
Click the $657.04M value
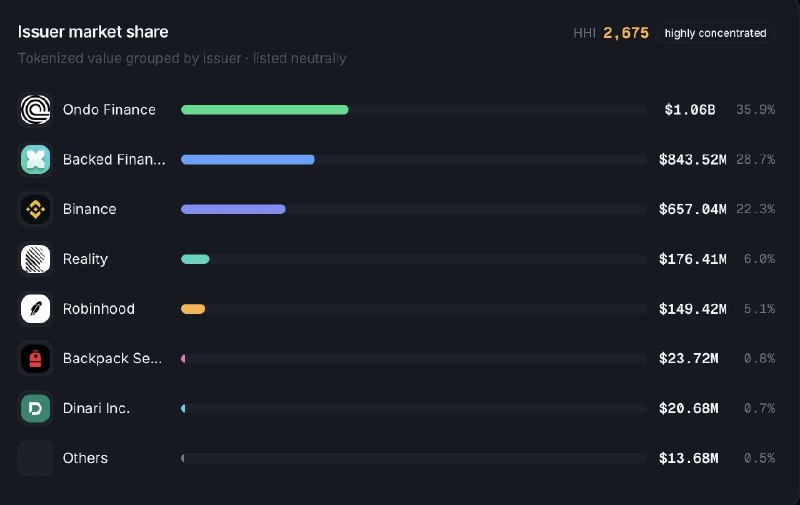(692, 209)
